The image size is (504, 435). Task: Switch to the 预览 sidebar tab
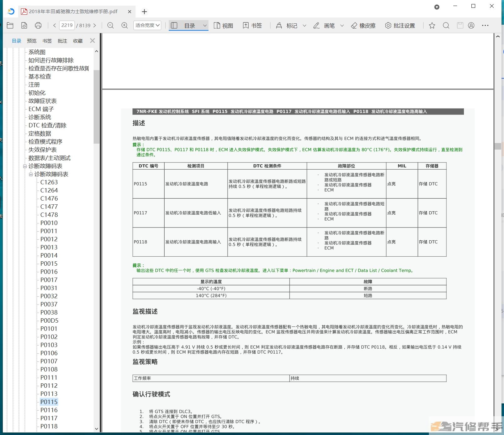32,41
